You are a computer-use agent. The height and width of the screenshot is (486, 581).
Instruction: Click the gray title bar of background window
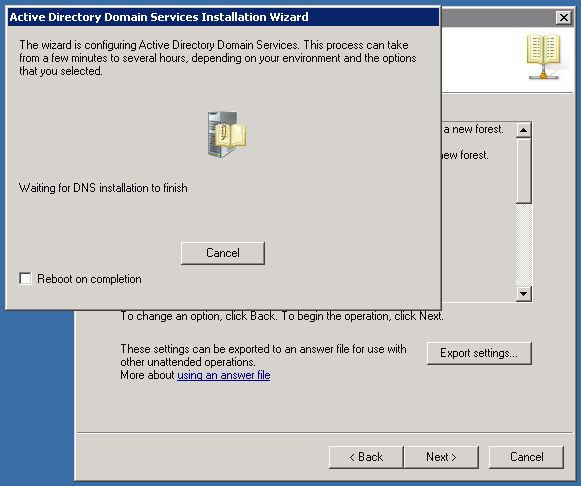[x=498, y=17]
